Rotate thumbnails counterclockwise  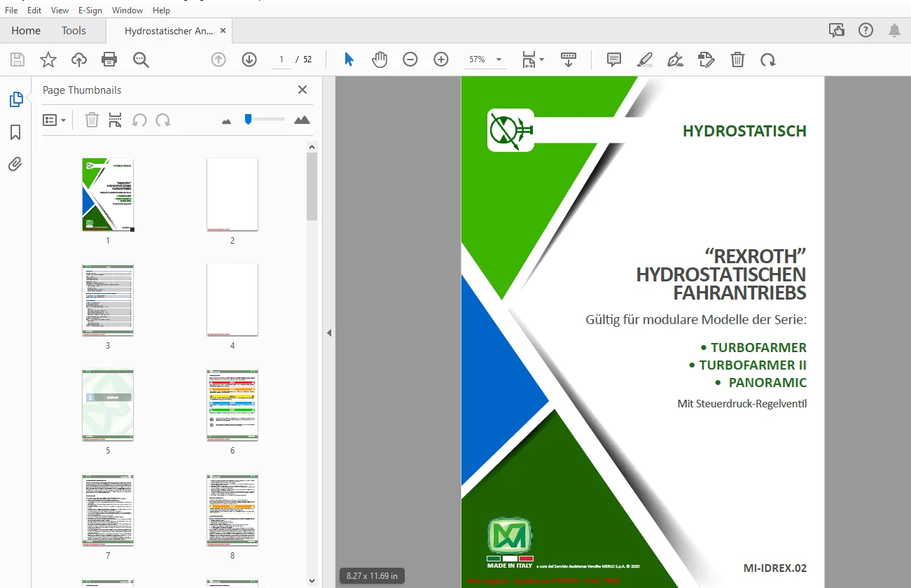click(x=139, y=120)
